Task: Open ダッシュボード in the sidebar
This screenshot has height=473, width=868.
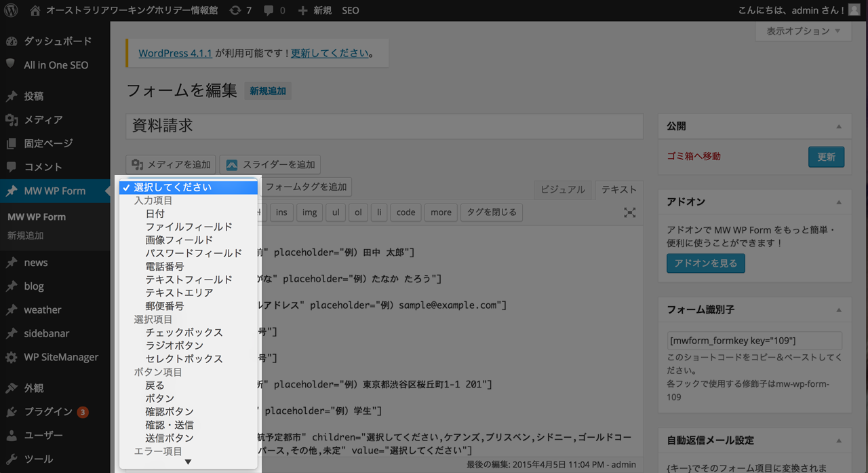Action: point(55,41)
